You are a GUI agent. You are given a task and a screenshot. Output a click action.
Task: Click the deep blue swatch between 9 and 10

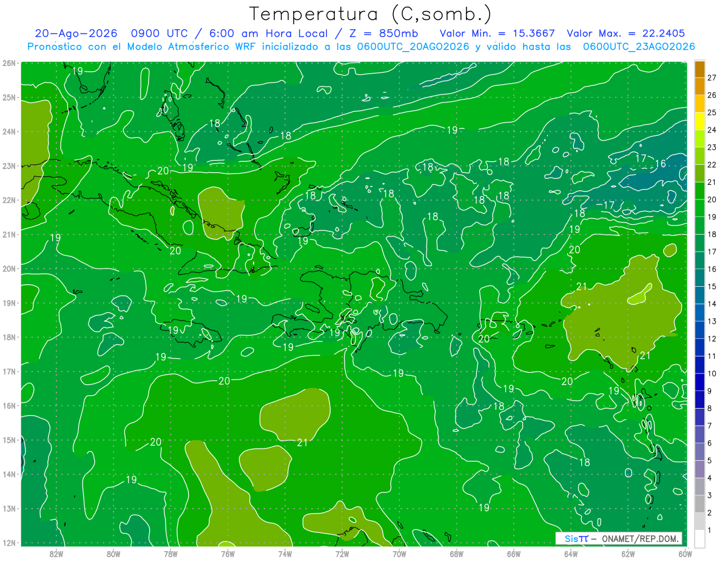699,382
